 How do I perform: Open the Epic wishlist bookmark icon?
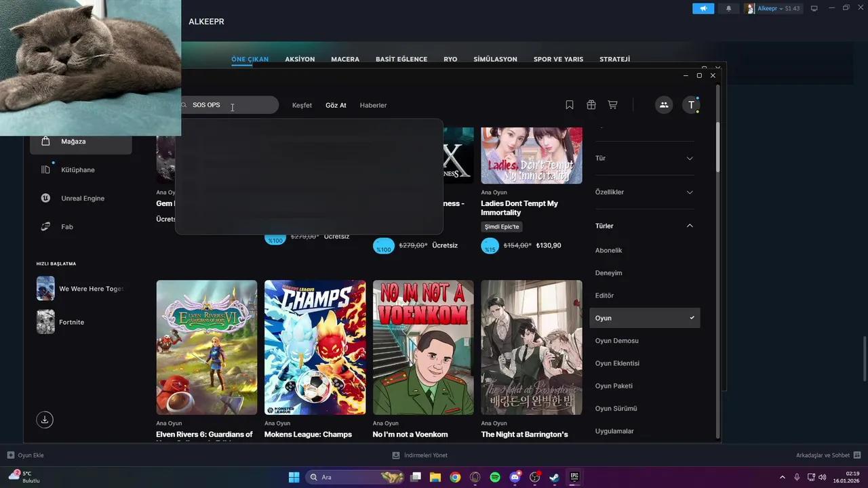[570, 105]
